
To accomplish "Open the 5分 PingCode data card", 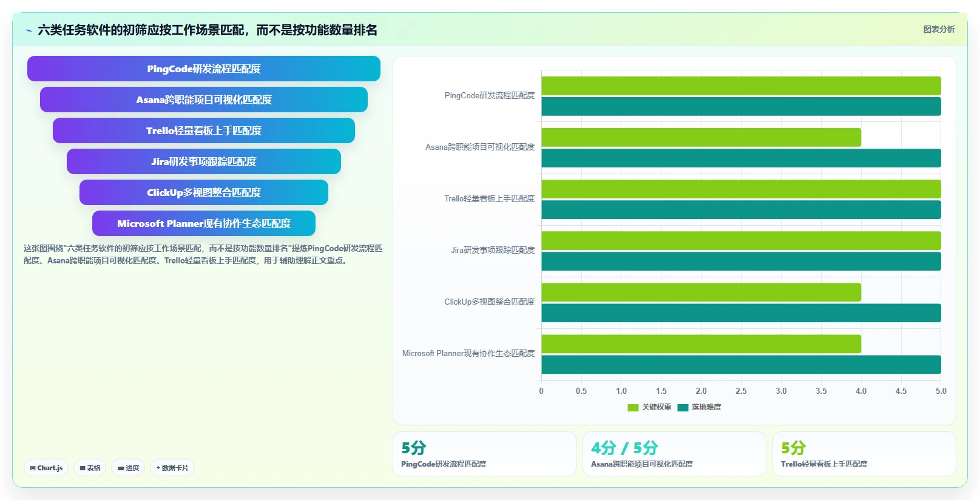I will tap(484, 454).
